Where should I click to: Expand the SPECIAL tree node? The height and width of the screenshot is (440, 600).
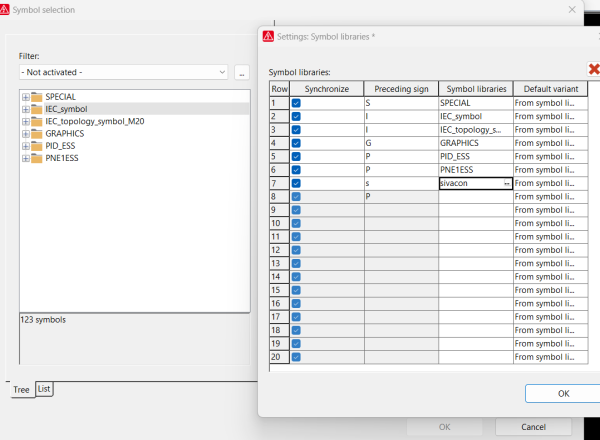point(26,97)
